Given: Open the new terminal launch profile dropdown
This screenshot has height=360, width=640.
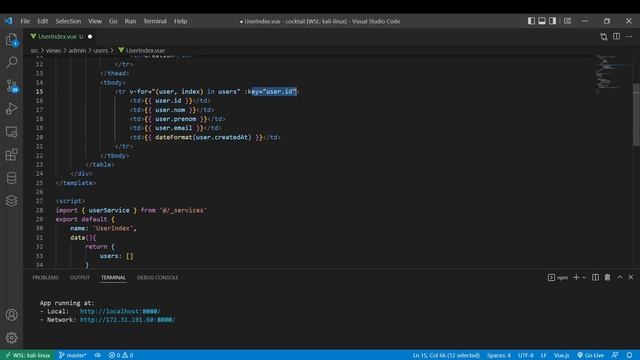Looking at the screenshot, I should (584, 278).
